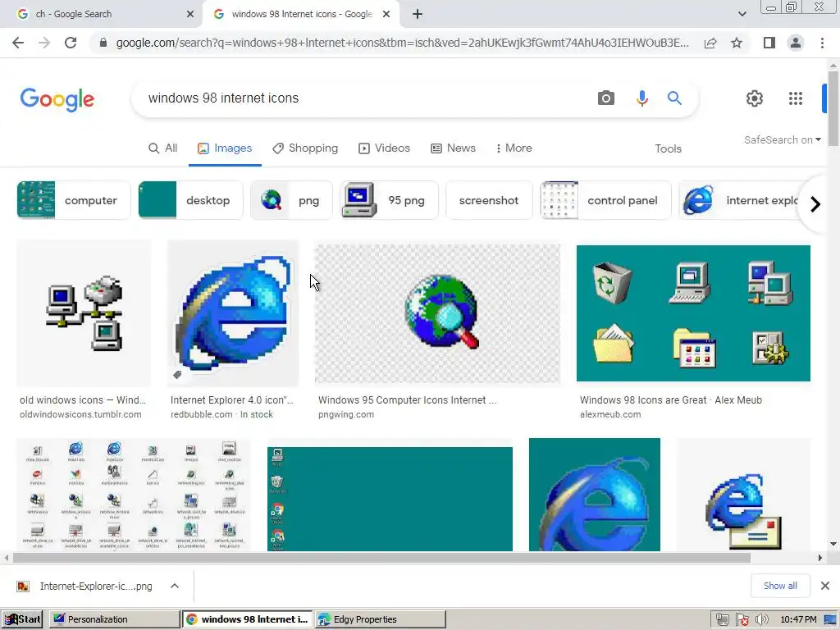Viewport: 840px width, 630px height.
Task: Click the browser address bar URL
Action: pos(402,43)
